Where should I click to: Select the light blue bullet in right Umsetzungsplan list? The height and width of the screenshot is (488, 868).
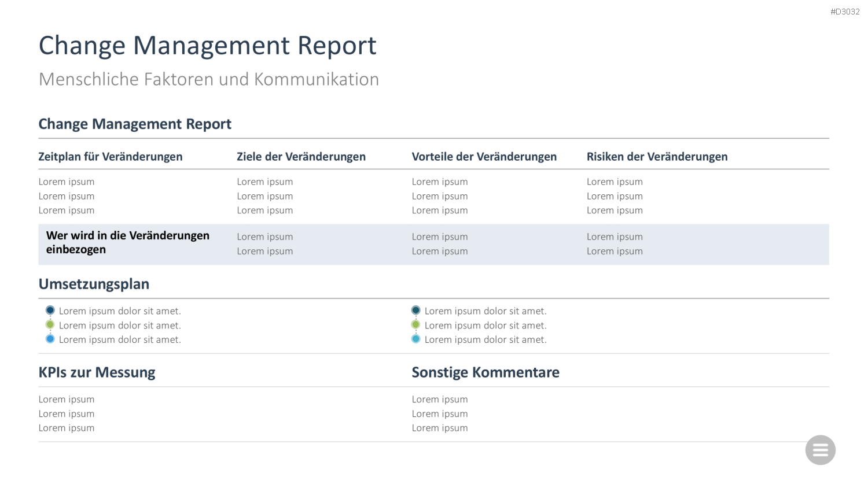click(416, 339)
